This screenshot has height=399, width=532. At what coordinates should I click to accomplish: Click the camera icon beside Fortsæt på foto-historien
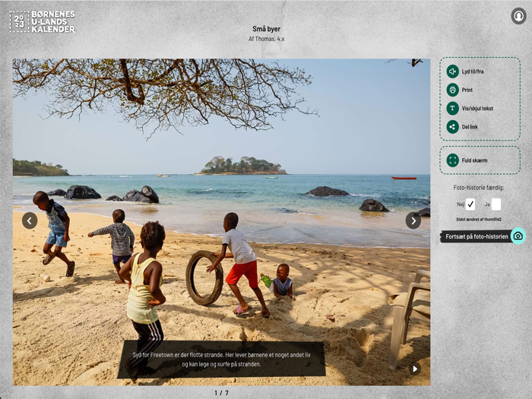pyautogui.click(x=518, y=236)
